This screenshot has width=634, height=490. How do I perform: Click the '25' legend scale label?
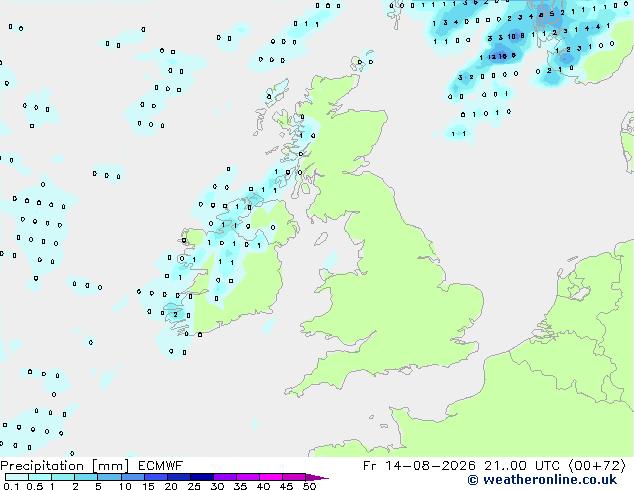tap(194, 486)
